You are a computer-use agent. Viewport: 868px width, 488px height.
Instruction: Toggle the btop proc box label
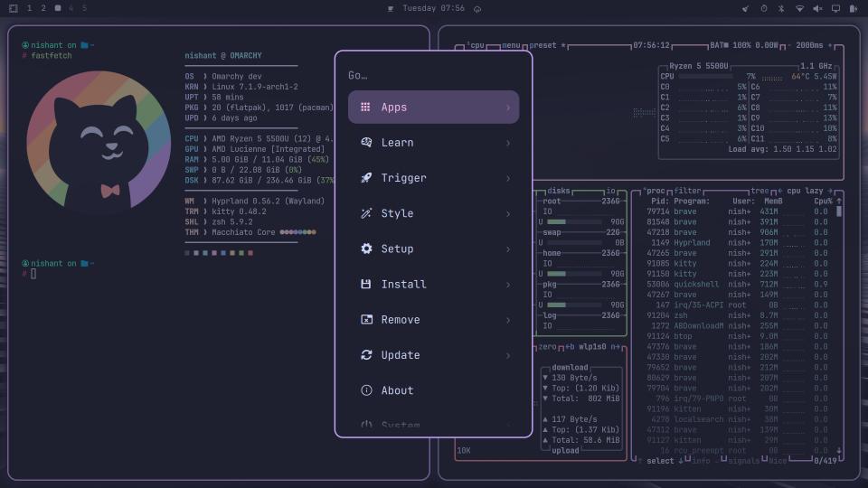654,191
